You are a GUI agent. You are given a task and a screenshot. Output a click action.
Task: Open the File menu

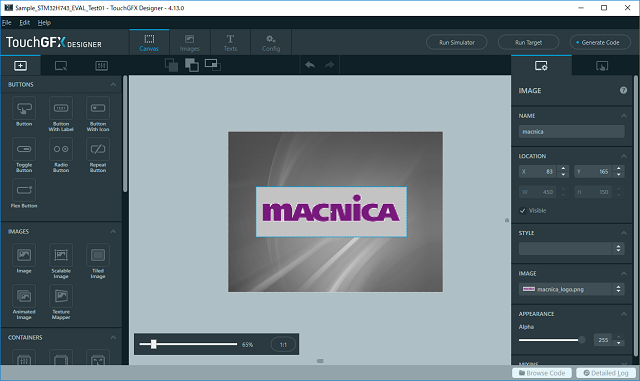7,22
